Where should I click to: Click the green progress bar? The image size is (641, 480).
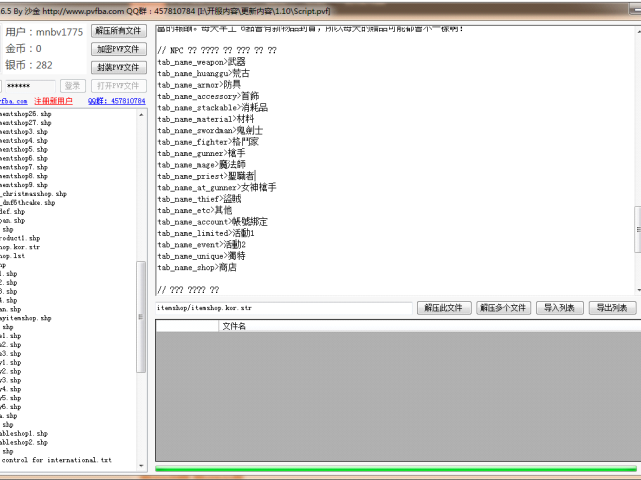[397, 468]
